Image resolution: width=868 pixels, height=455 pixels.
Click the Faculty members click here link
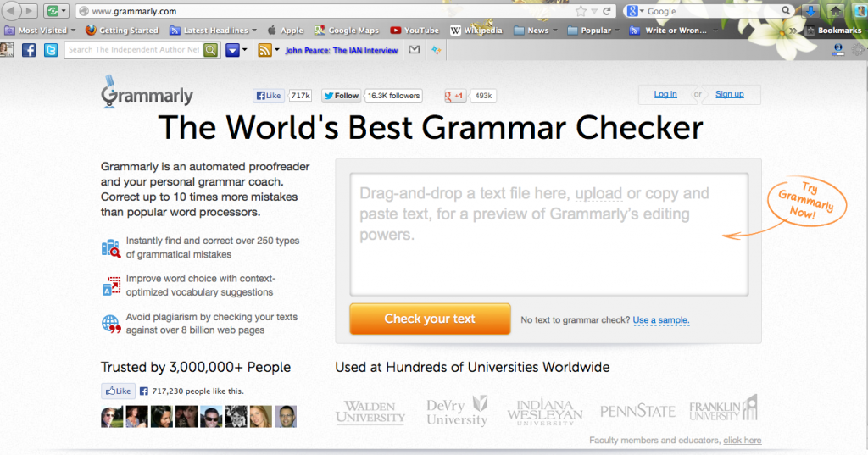click(x=742, y=441)
